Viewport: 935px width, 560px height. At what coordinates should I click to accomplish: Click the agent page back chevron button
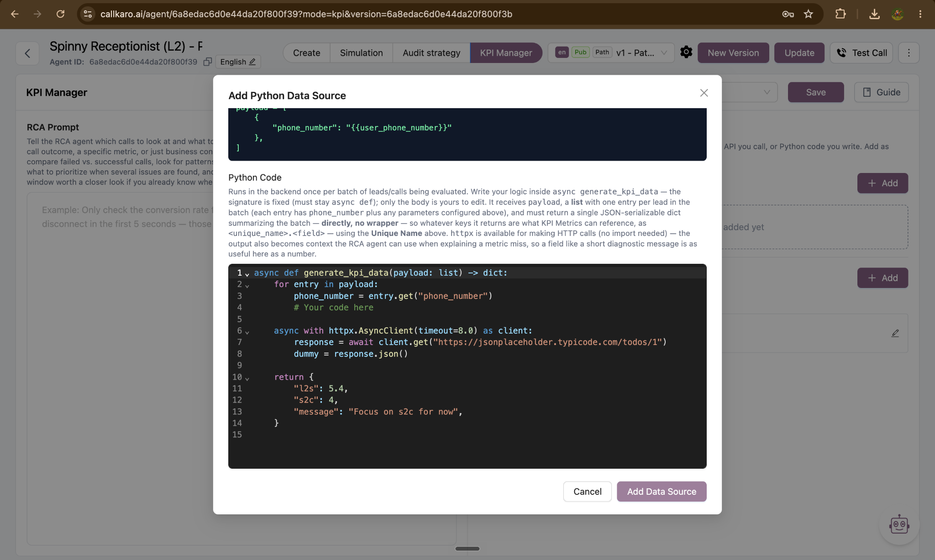[x=27, y=53]
